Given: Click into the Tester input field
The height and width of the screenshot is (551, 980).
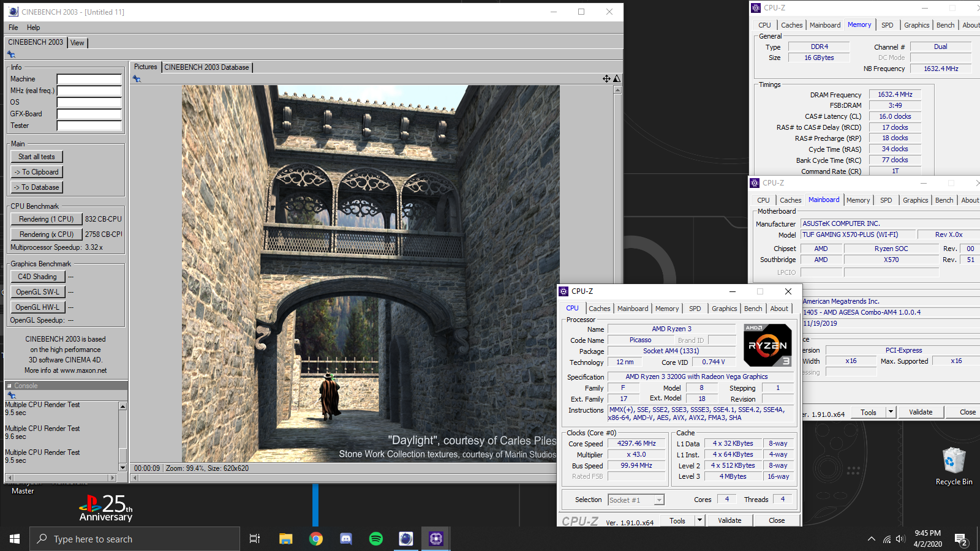Looking at the screenshot, I should (89, 126).
